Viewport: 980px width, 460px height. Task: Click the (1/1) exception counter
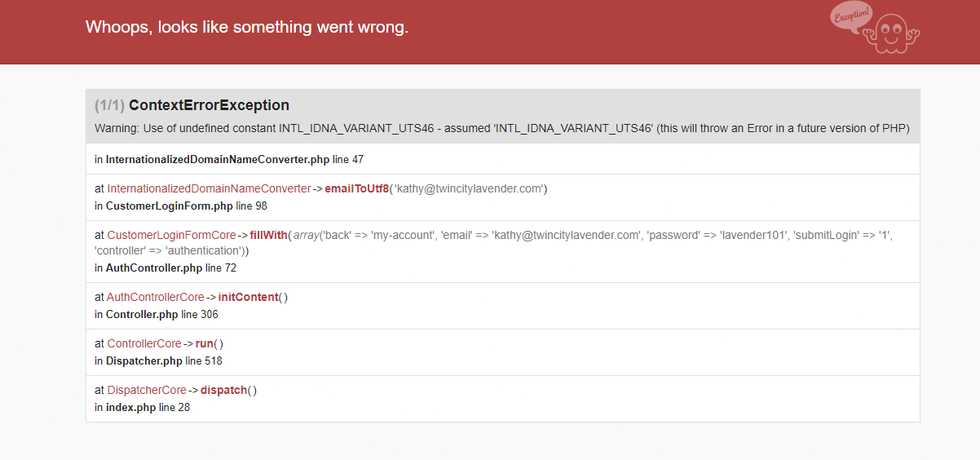pyautogui.click(x=109, y=105)
